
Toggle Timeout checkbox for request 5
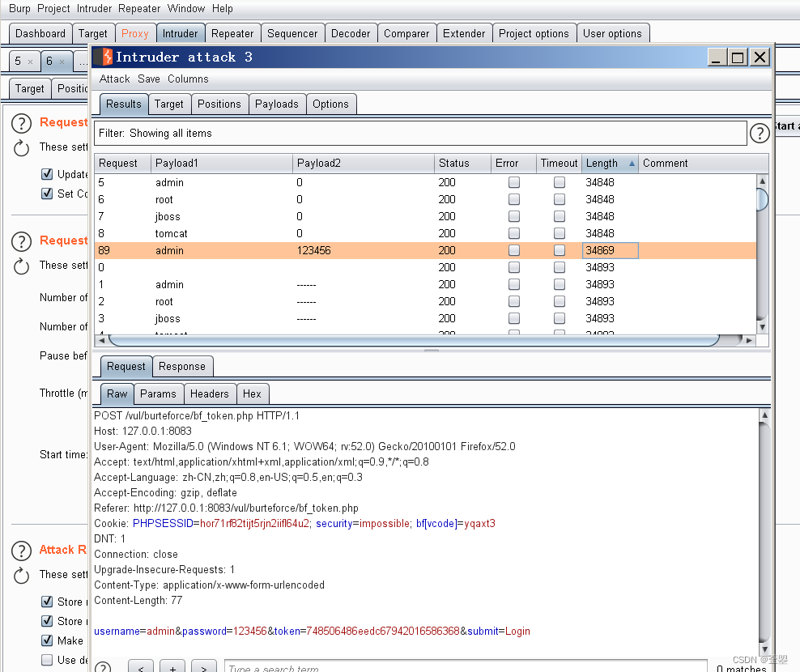coord(560,182)
